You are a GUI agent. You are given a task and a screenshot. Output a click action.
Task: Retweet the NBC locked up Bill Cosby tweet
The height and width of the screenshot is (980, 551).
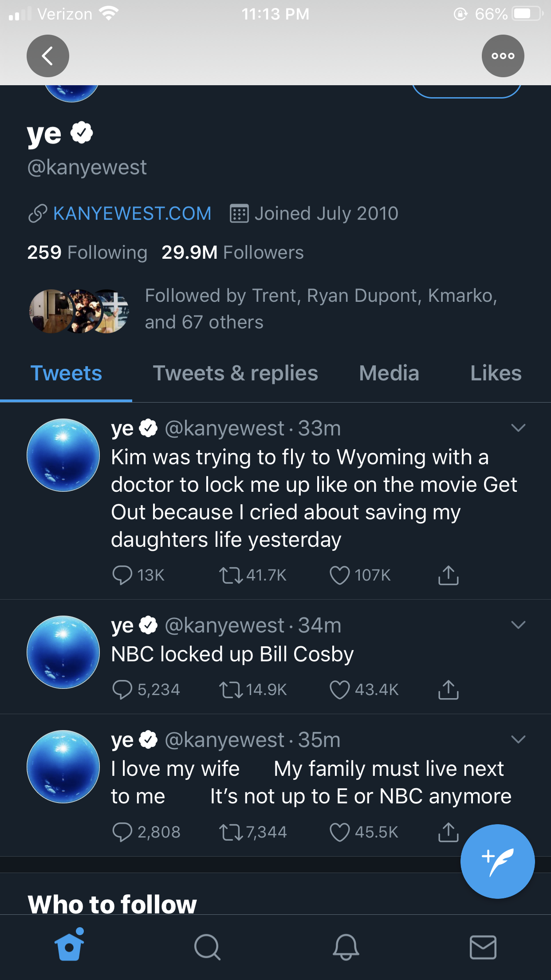[x=231, y=690]
